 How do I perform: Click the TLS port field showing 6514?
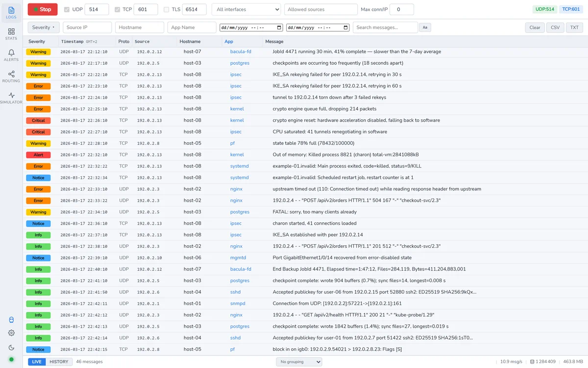point(195,9)
